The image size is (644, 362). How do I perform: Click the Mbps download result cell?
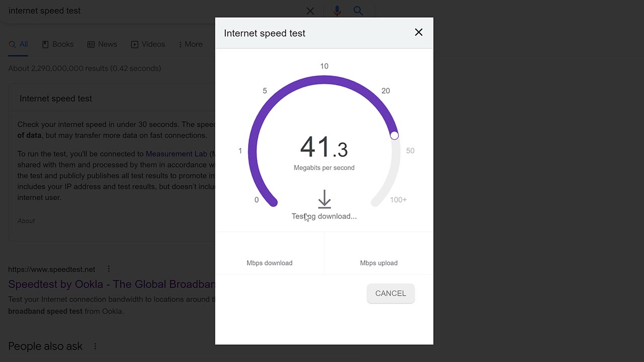tap(270, 253)
